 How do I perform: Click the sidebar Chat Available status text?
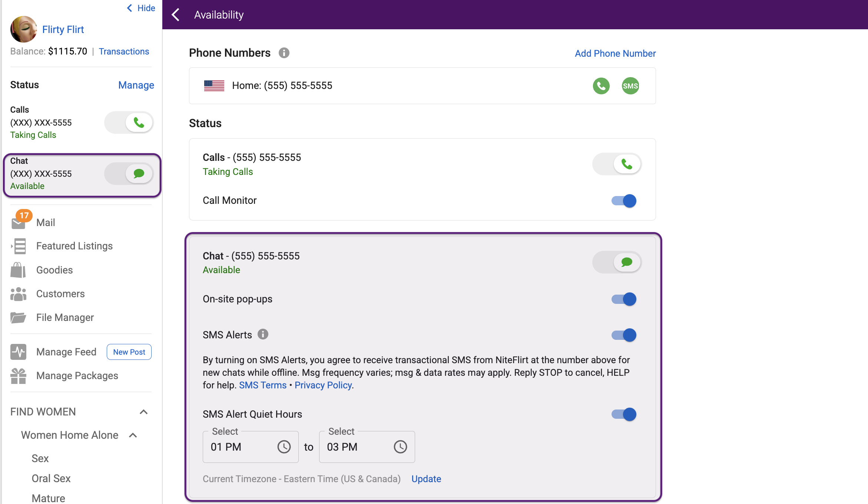coord(27,186)
